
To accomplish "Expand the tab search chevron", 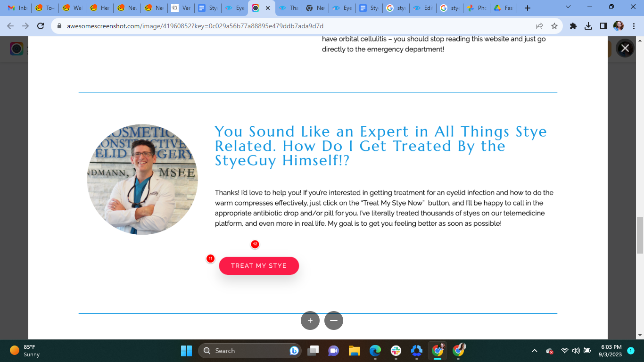I will coord(568,8).
